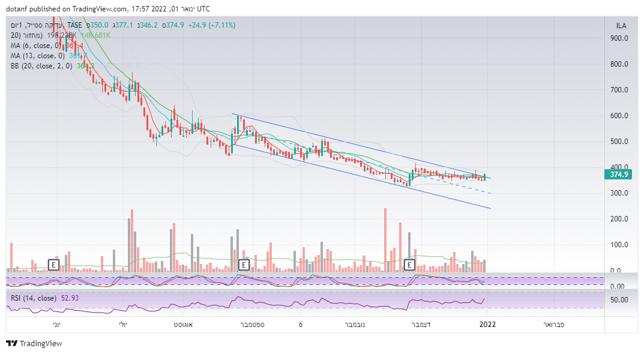644x354 pixels.
Task: Click the פברואר month label
Action: pos(553,325)
